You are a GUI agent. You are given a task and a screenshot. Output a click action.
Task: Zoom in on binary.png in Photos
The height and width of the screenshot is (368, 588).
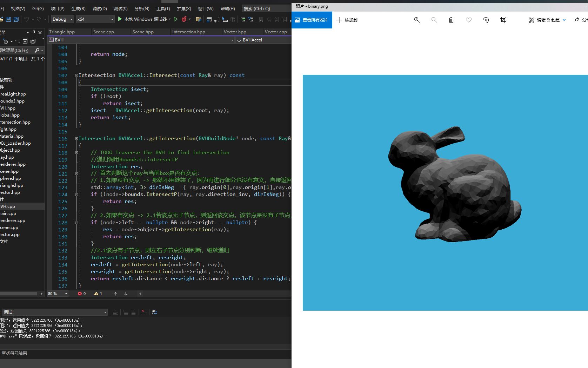[417, 20]
